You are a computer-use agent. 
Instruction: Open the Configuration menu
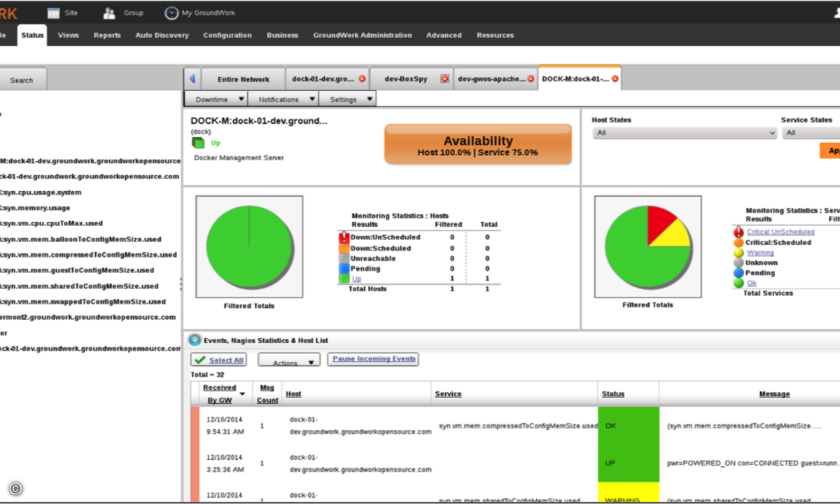point(227,35)
